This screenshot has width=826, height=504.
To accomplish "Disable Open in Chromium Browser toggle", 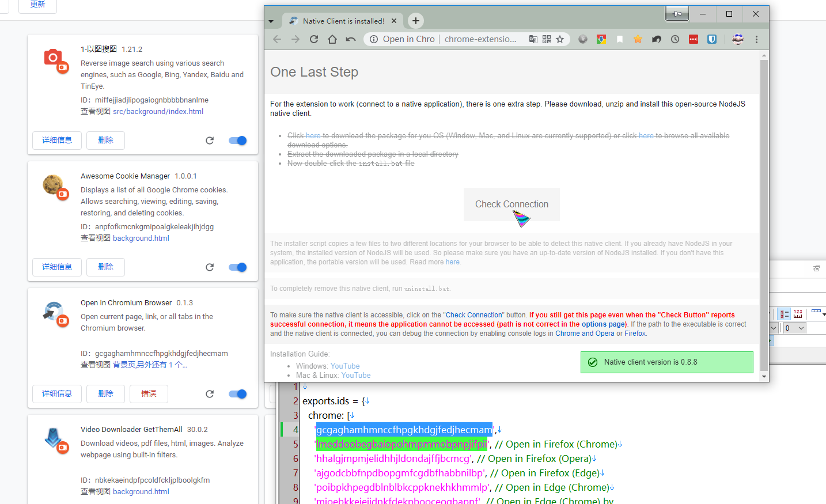I will click(237, 394).
